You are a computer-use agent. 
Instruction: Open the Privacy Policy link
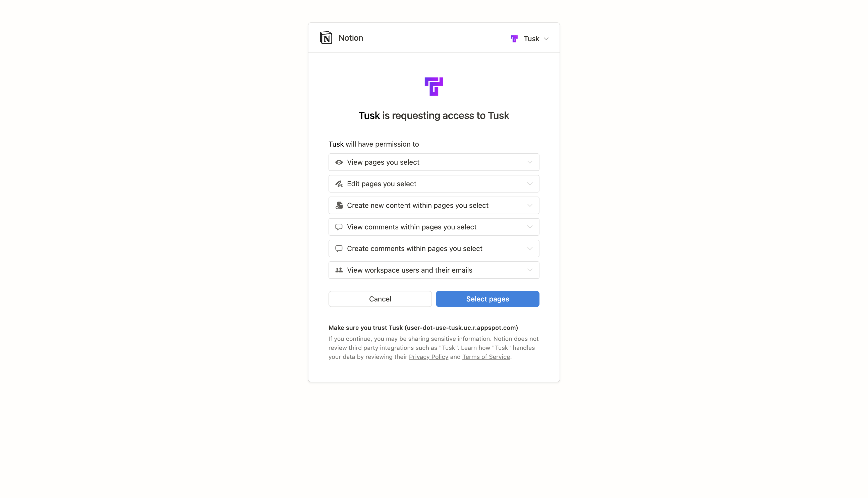click(x=428, y=357)
